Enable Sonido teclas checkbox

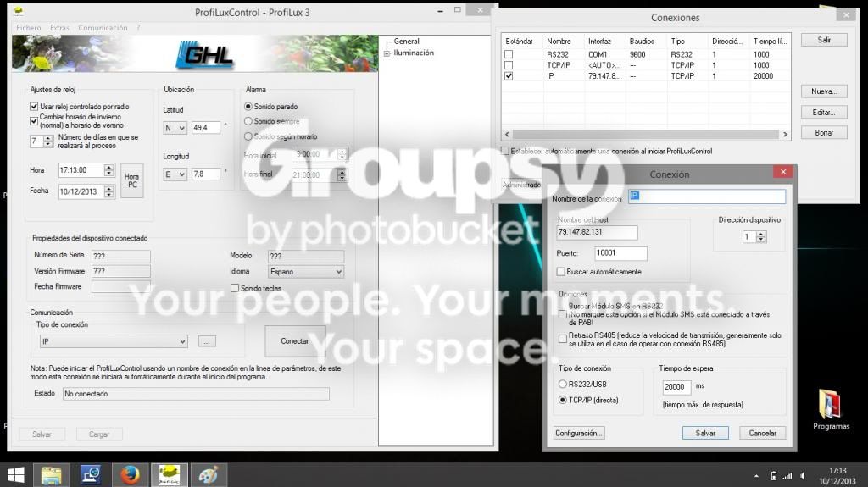235,288
